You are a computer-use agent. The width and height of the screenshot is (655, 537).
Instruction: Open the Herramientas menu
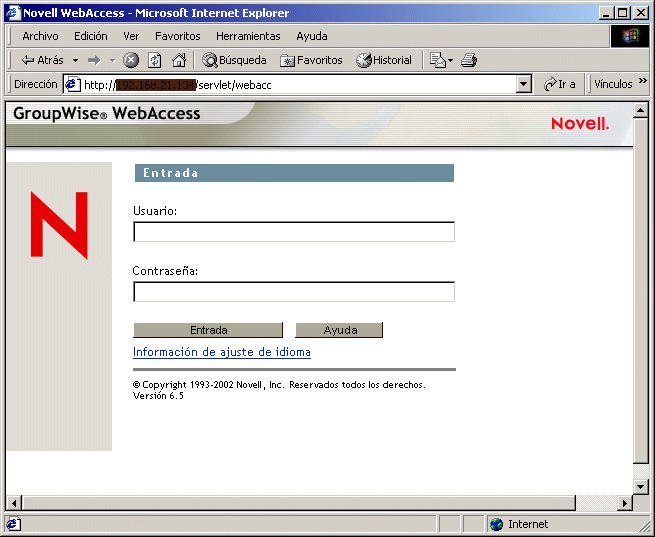point(248,36)
